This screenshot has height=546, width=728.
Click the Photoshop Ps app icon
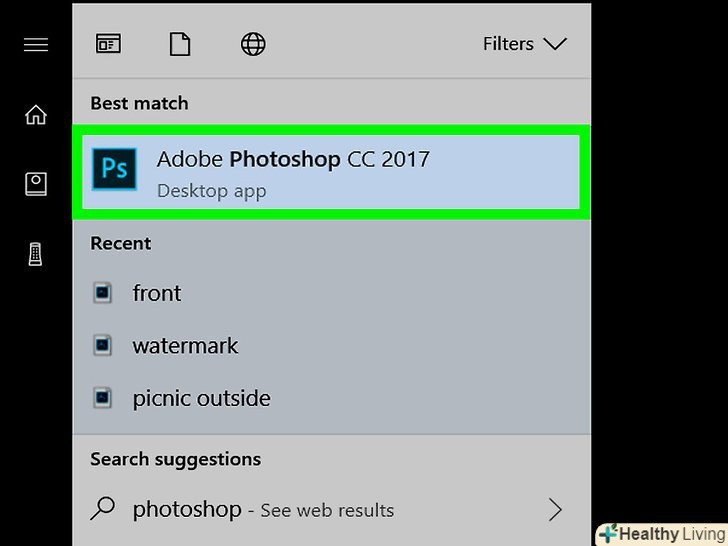tap(114, 168)
